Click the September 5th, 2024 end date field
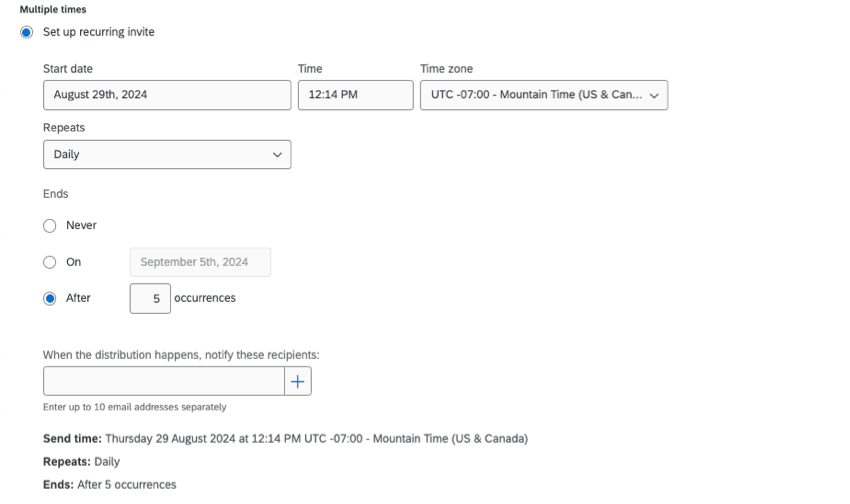850x504 pixels. pyautogui.click(x=200, y=262)
